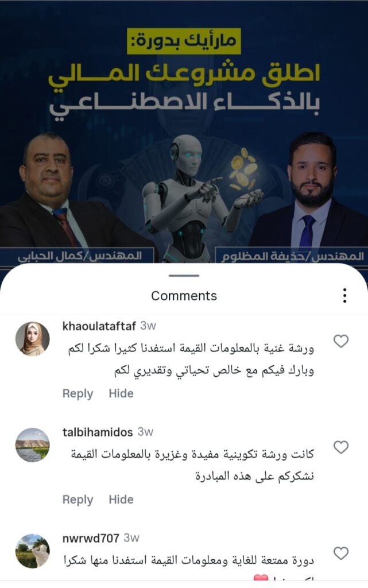
Task: Open khaoulataftaf's profile picture
Action: (33, 339)
